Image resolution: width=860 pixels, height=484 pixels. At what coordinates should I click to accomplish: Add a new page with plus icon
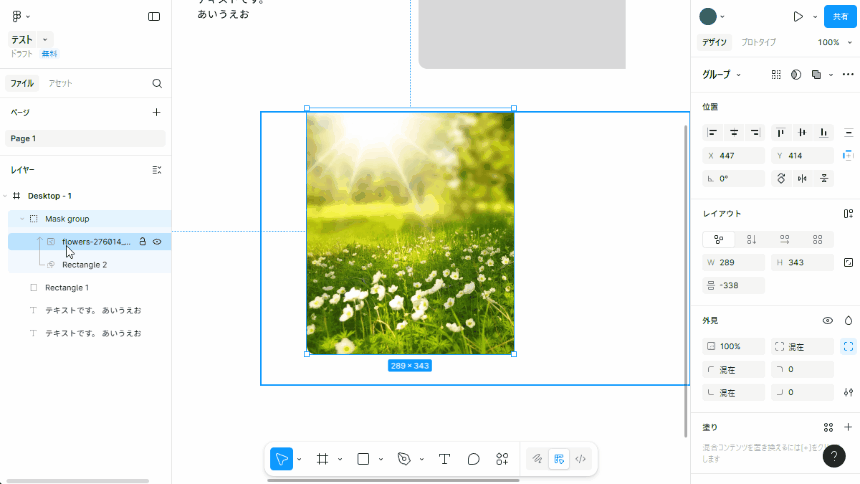[x=156, y=113]
